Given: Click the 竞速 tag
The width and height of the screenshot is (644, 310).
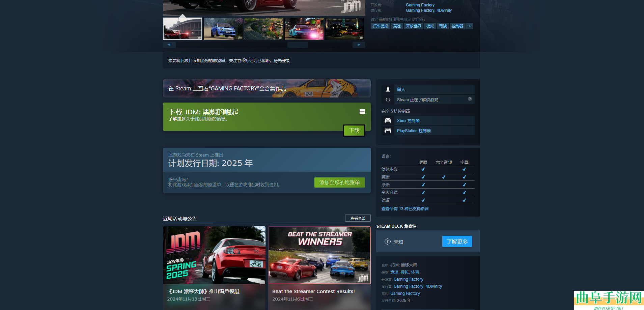Looking at the screenshot, I should 397,26.
